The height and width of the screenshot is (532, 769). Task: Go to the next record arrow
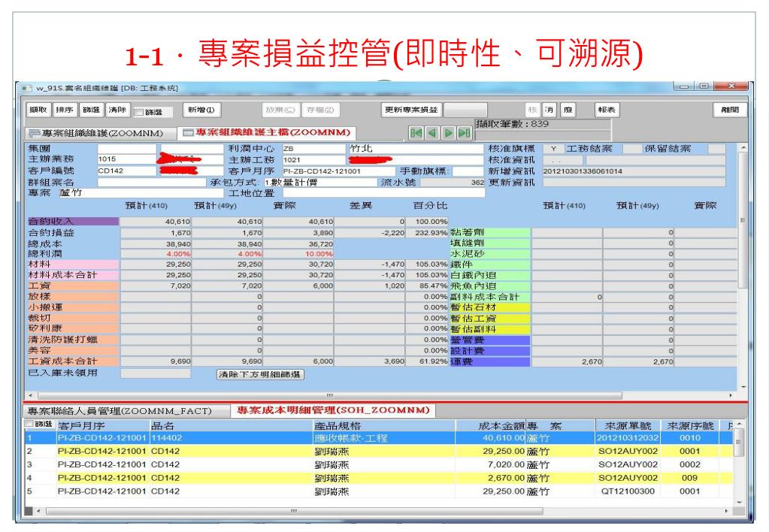(448, 133)
